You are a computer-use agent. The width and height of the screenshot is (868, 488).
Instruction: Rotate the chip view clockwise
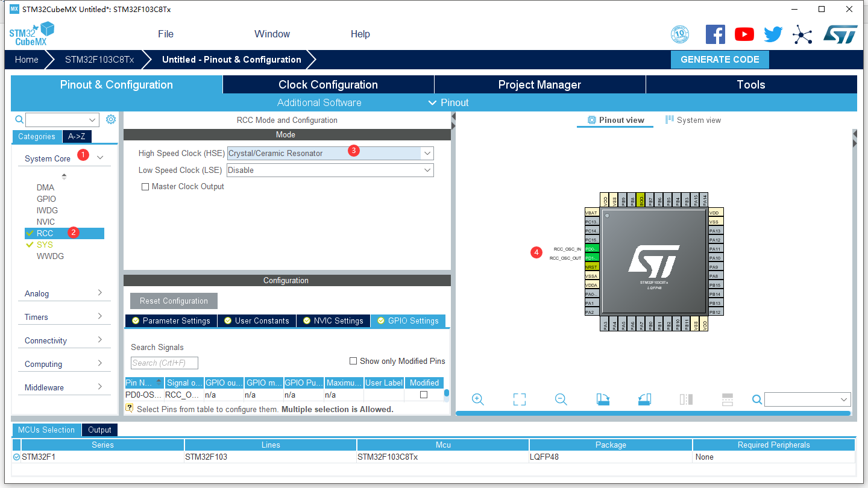[x=603, y=399]
